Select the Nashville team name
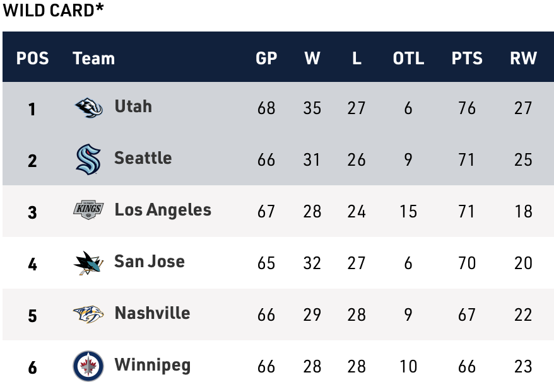The image size is (554, 392). 152,313
